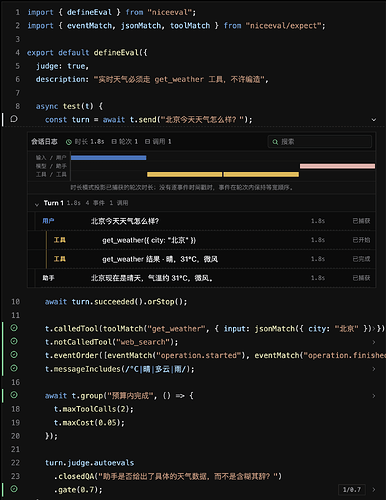
Task: Click the 已开始 status on tool row
Action: coord(361,240)
